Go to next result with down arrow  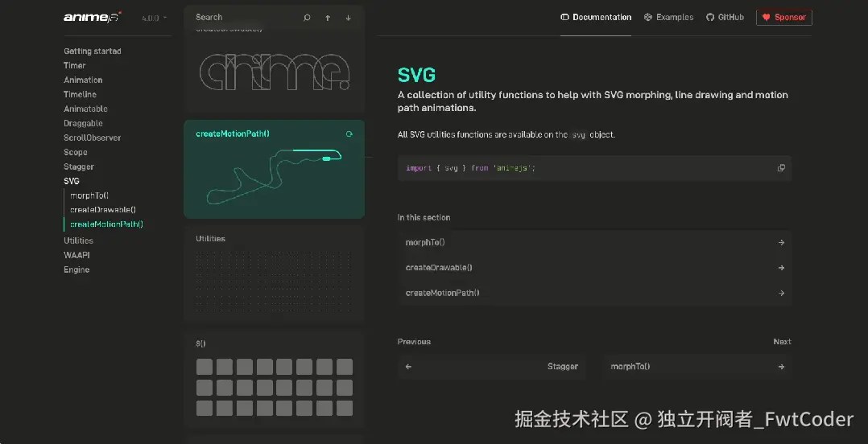348,18
